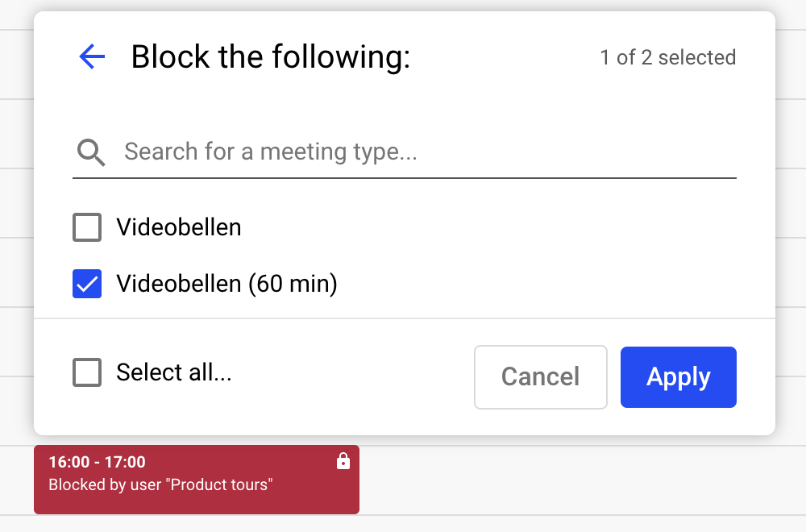
Task: Uncheck the Videobellen (60 min) checkbox
Action: point(87,284)
